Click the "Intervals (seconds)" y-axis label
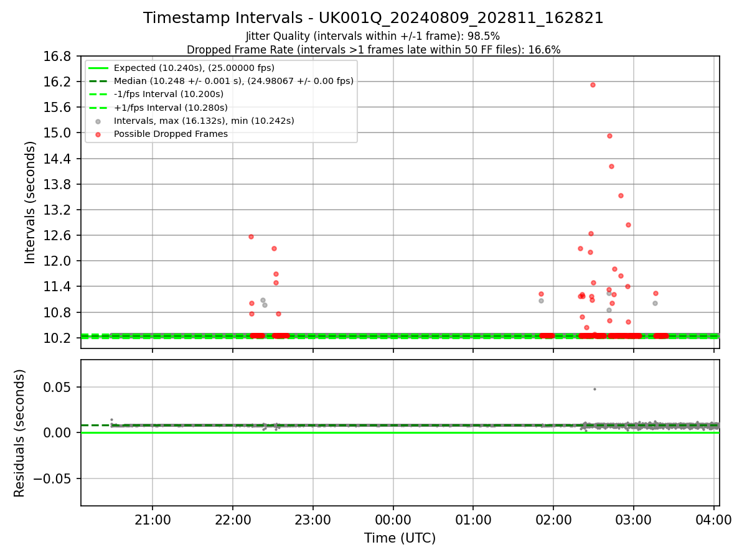The width and height of the screenshot is (747, 560). coord(31,202)
